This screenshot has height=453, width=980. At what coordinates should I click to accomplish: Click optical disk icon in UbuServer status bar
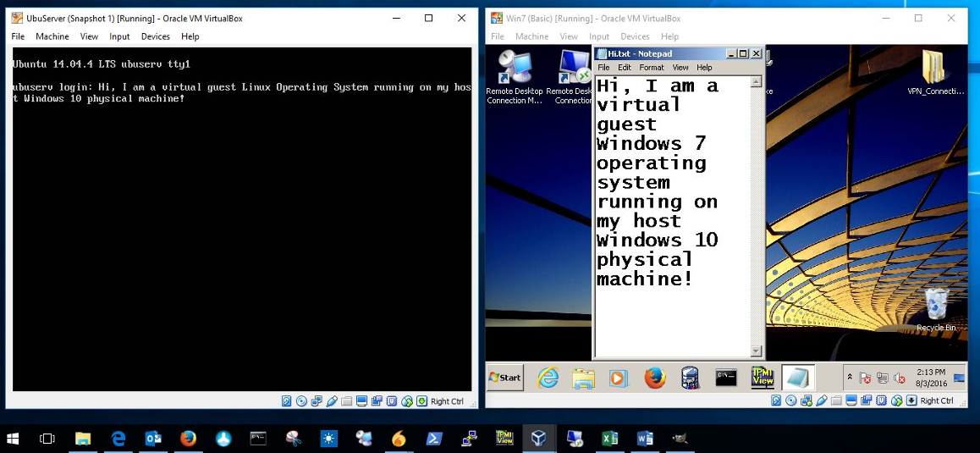(x=301, y=401)
